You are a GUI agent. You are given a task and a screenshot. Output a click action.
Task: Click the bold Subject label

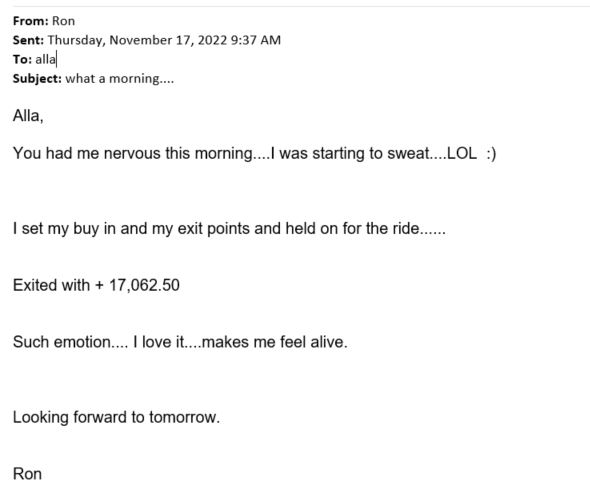click(37, 79)
